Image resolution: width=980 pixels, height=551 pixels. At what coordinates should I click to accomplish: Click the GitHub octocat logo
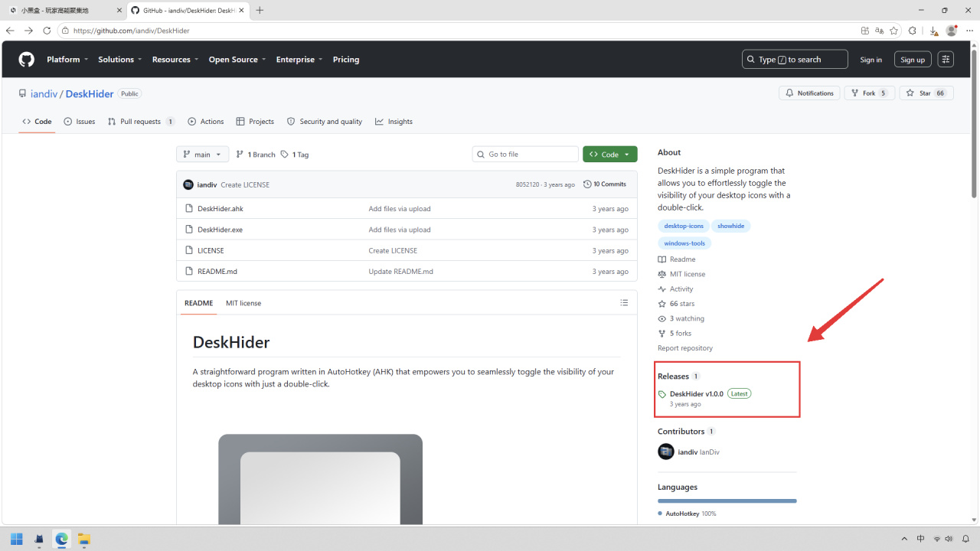click(x=27, y=60)
